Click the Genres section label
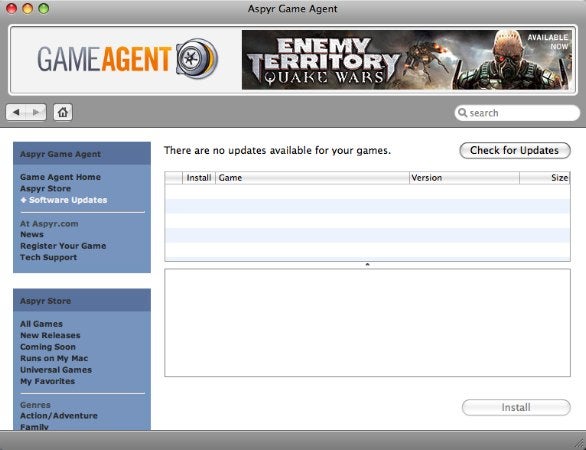586x450 pixels. (x=35, y=405)
